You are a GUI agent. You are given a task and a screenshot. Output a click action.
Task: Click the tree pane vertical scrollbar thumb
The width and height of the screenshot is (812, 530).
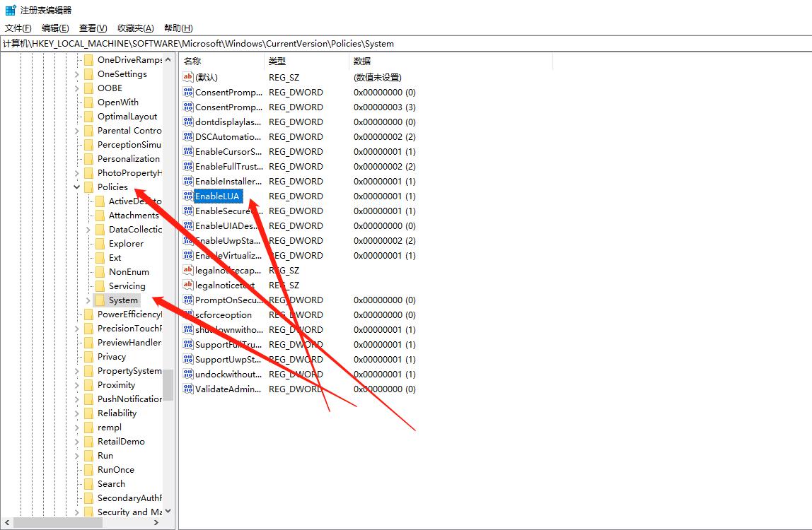point(168,386)
